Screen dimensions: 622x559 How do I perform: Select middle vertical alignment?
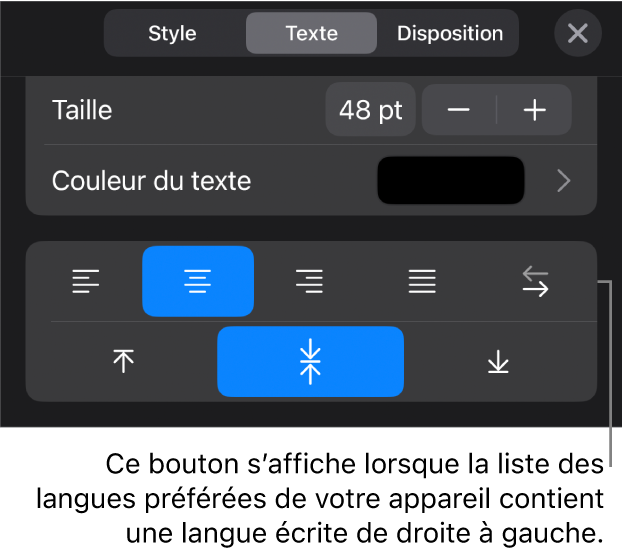tap(311, 361)
